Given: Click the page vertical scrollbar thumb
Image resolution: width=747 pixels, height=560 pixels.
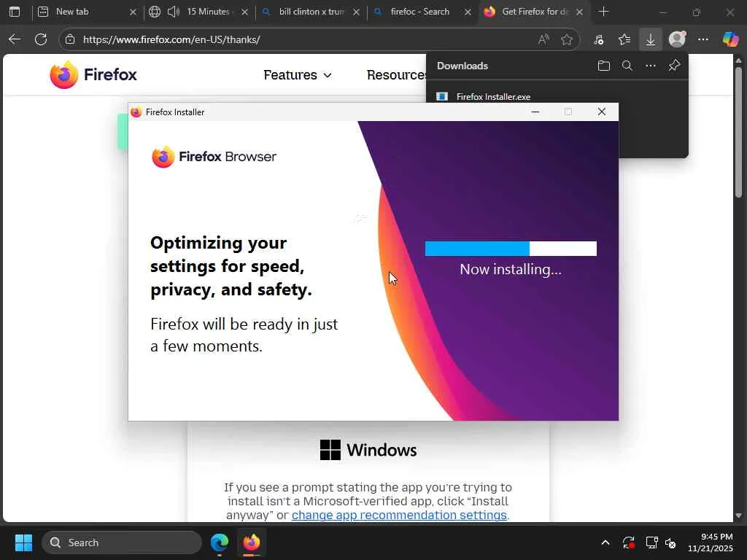Looking at the screenshot, I should click(x=738, y=133).
